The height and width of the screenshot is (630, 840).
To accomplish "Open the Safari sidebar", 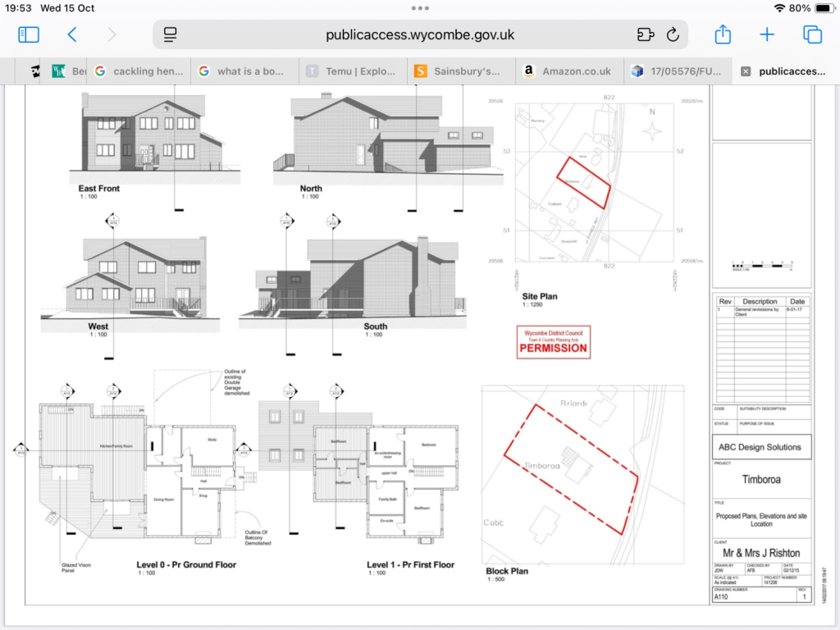I will (28, 34).
